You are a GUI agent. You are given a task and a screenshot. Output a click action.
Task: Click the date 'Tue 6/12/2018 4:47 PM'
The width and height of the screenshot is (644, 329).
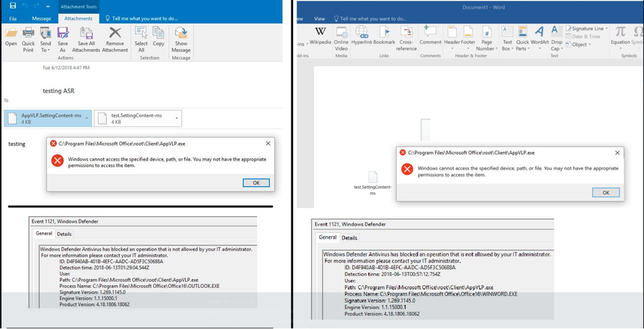[x=66, y=68]
